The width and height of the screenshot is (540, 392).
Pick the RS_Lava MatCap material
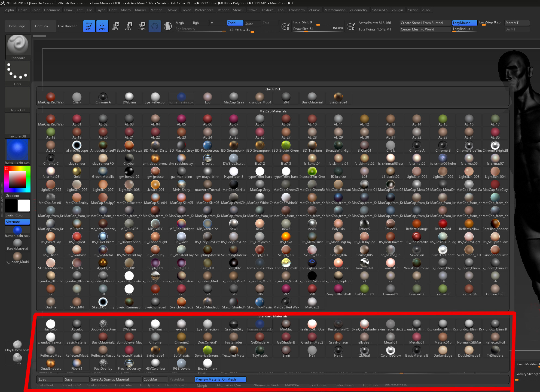point(286,238)
